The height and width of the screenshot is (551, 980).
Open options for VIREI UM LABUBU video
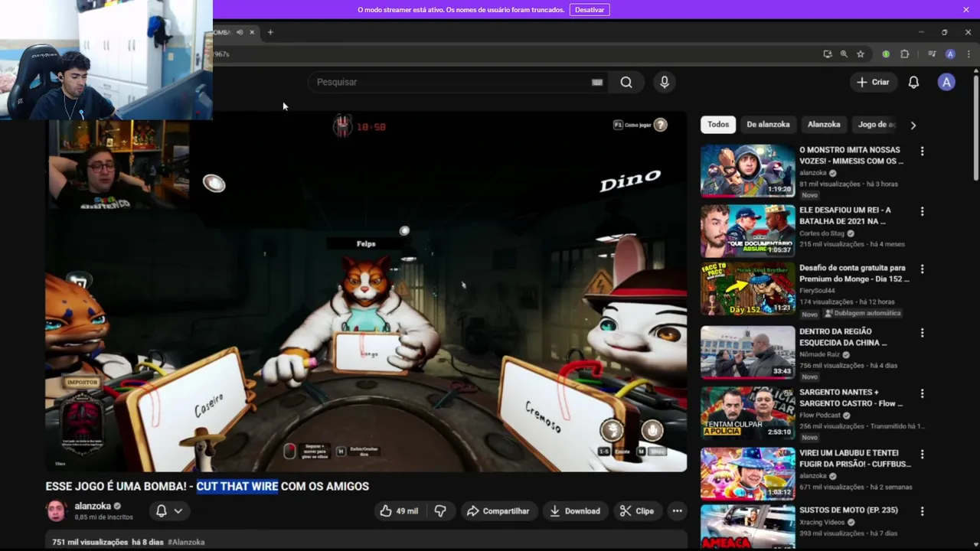[x=922, y=454]
